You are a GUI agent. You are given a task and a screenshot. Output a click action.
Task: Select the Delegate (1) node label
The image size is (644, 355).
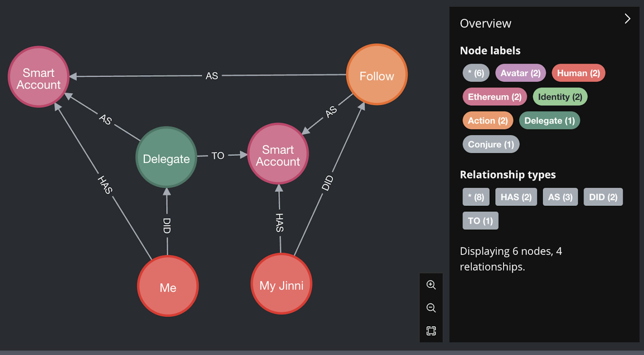(x=550, y=121)
